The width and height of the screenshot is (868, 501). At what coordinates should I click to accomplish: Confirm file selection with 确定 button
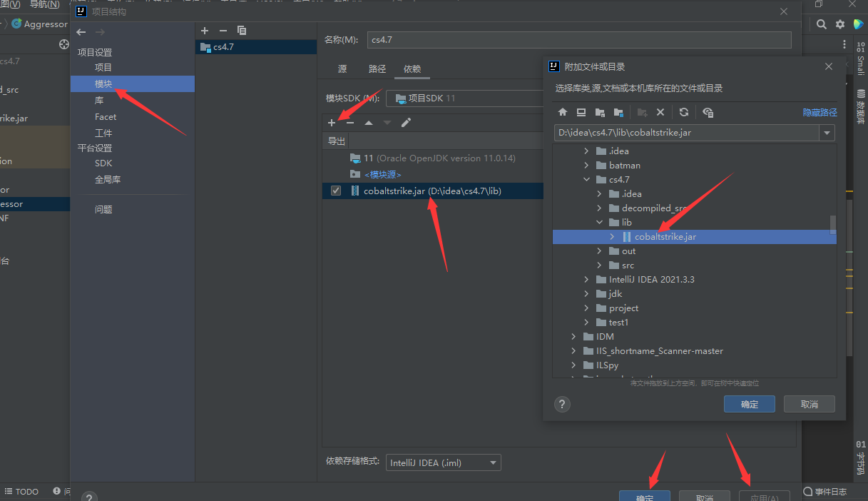coord(750,404)
